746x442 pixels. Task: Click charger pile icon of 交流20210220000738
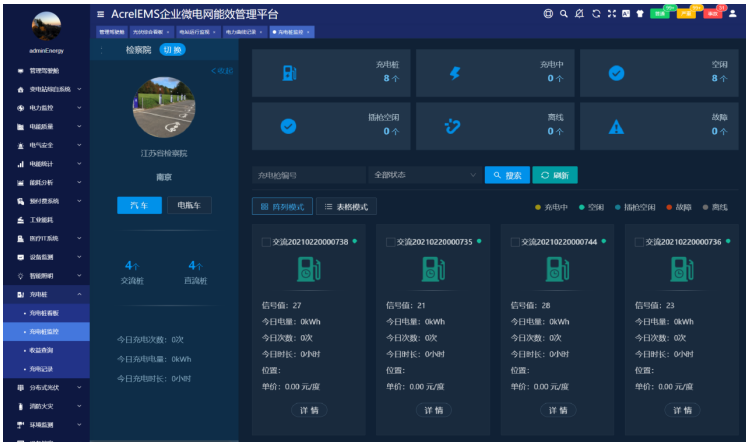coord(309,269)
